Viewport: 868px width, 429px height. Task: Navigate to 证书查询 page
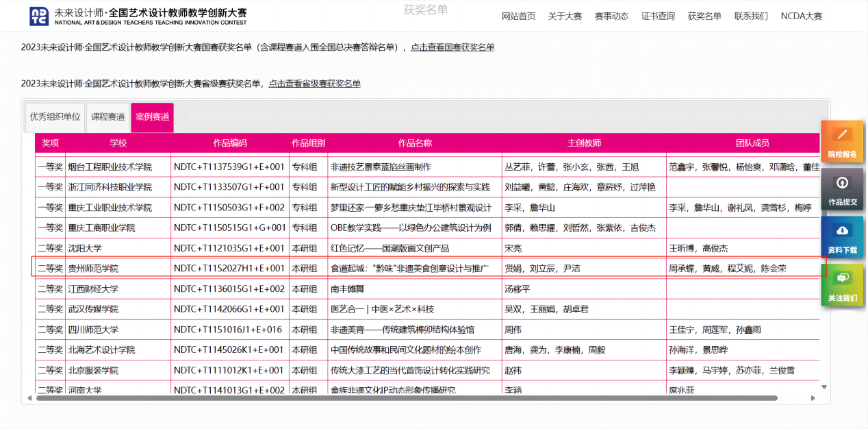(x=658, y=16)
